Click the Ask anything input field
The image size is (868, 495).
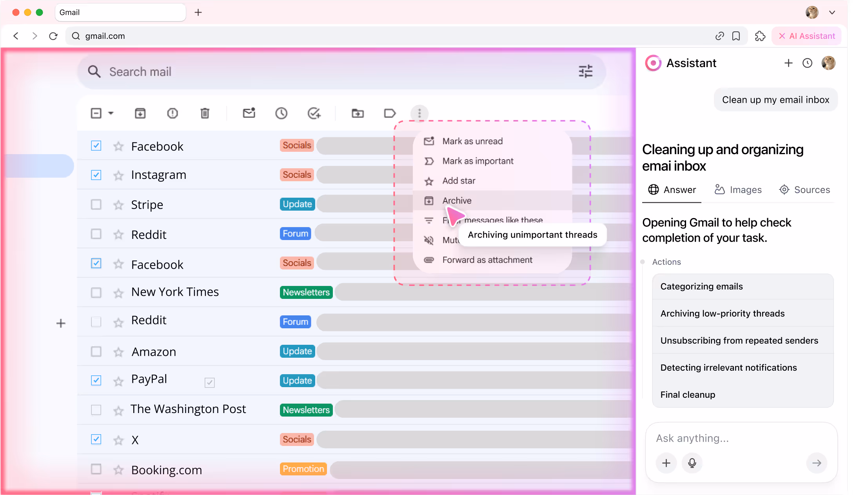point(741,438)
